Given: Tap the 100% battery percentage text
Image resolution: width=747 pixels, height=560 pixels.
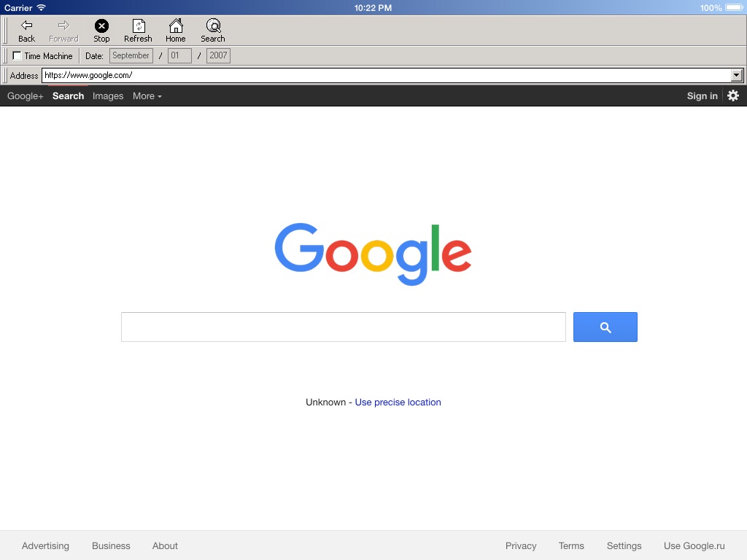Looking at the screenshot, I should tap(711, 7).
